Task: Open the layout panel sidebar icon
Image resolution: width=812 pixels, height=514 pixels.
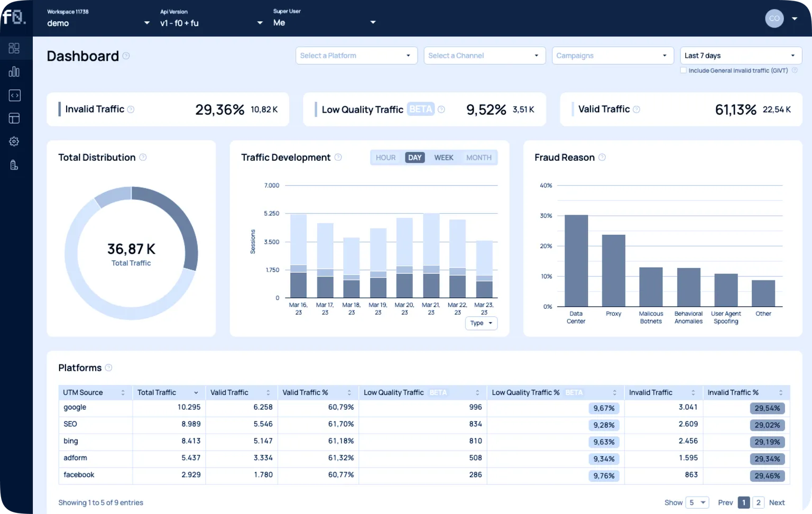Action: pos(14,118)
